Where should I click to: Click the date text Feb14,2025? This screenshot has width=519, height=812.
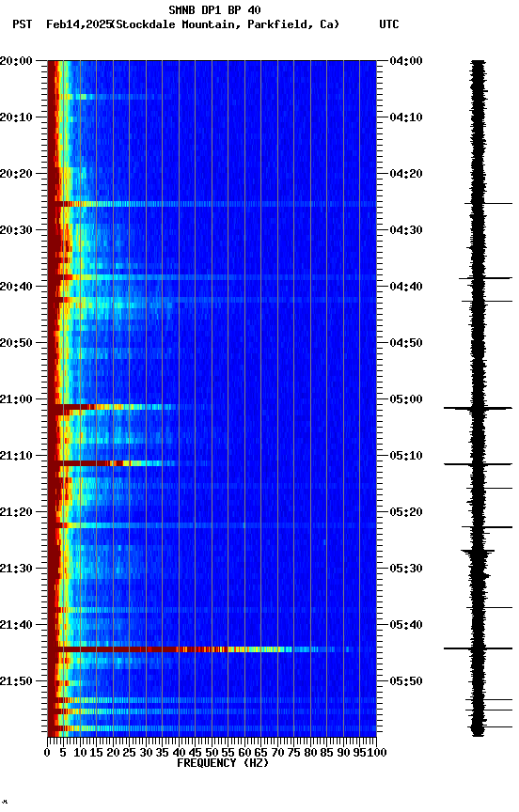tap(79, 24)
